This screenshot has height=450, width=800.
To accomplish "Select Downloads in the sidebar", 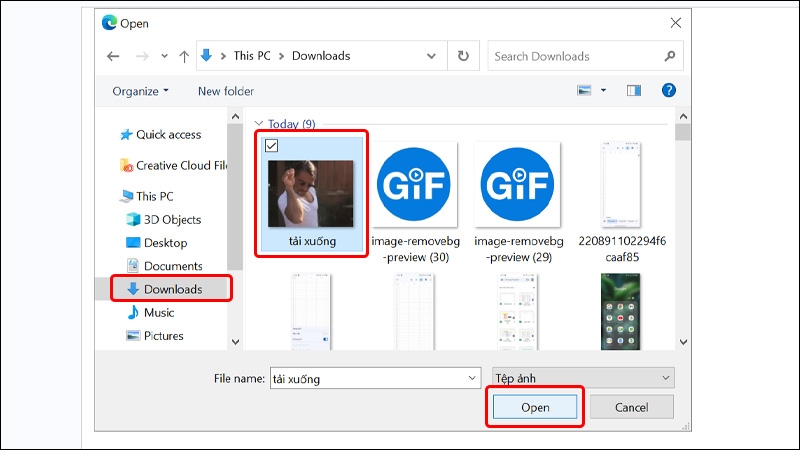I will [165, 289].
